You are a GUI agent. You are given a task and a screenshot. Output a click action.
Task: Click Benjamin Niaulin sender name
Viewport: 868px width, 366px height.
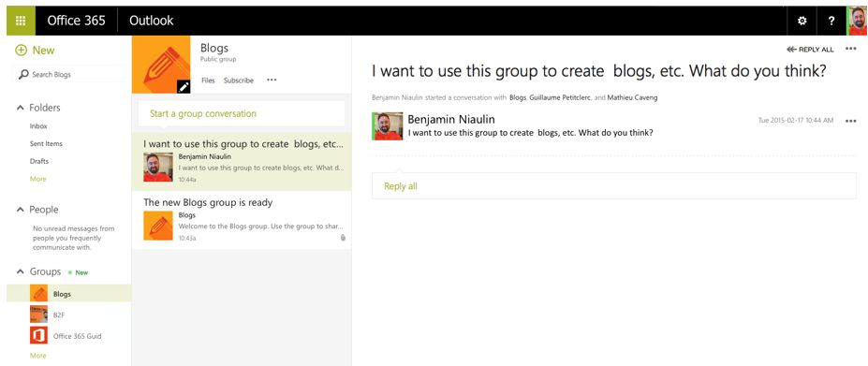451,119
